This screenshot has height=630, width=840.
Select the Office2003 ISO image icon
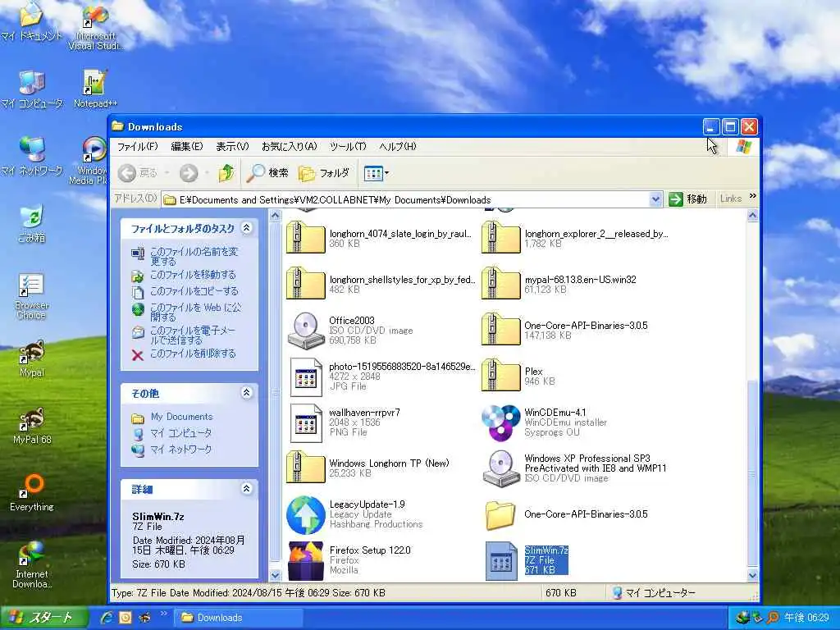click(305, 330)
